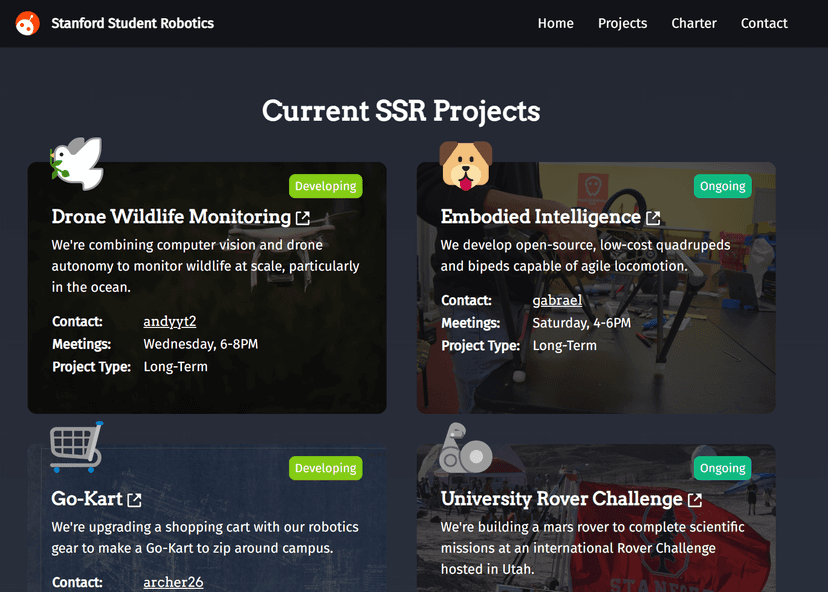
Task: Open external link icon beside Drone Wildlife Monitoring
Action: [303, 218]
